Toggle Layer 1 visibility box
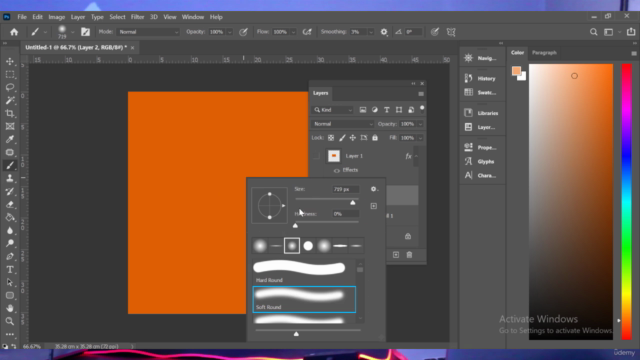Image resolution: width=640 pixels, height=360 pixels. click(316, 156)
